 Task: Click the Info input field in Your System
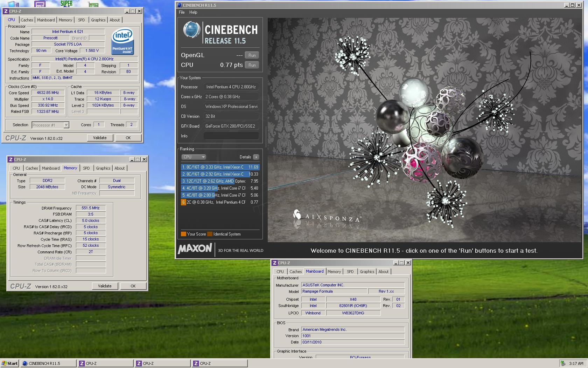231,136
